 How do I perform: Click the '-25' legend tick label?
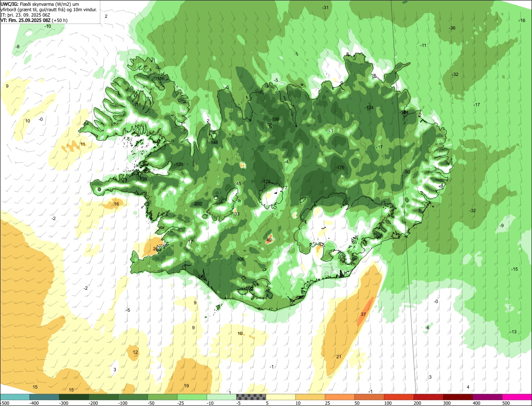[x=181, y=403]
